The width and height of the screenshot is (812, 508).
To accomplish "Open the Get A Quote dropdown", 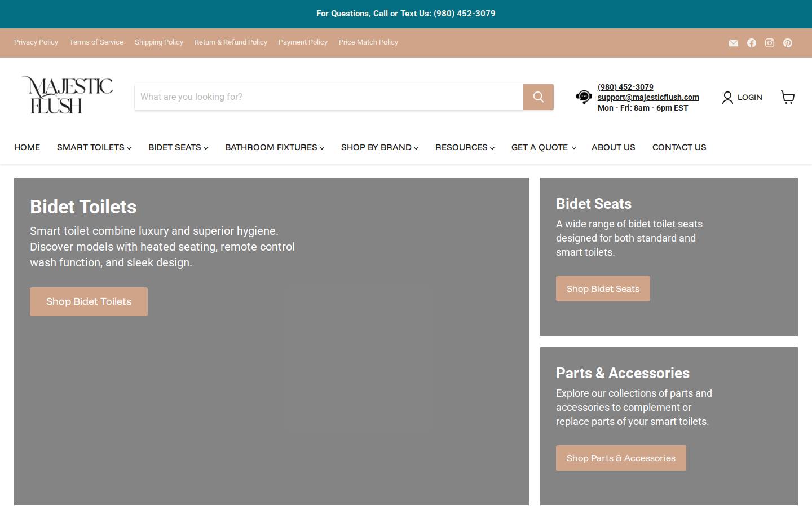I will 544,147.
